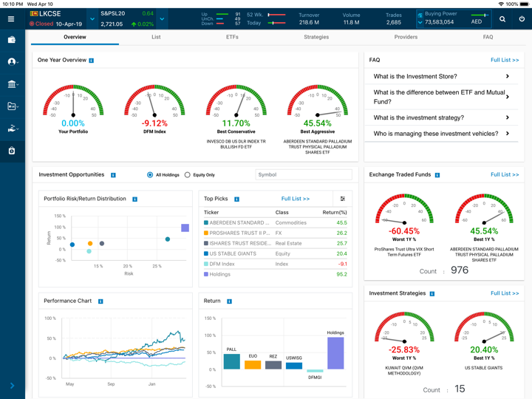
Task: Select the All Holdings radio button
Action: 150,175
